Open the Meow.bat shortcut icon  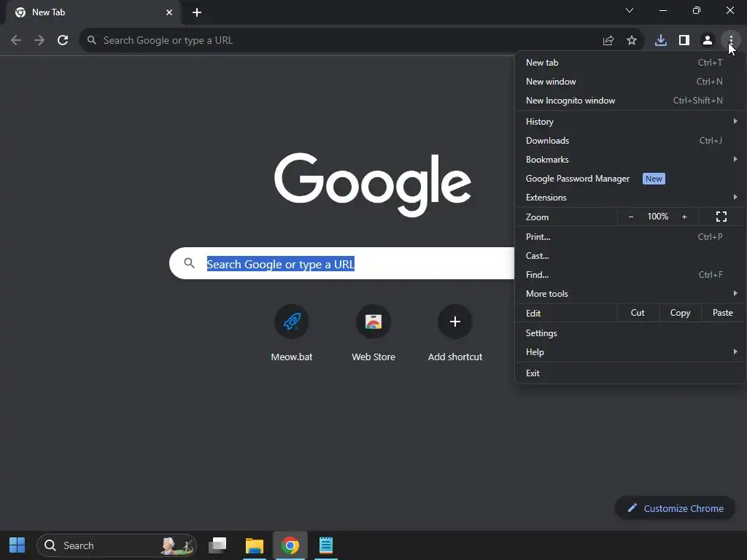292,322
